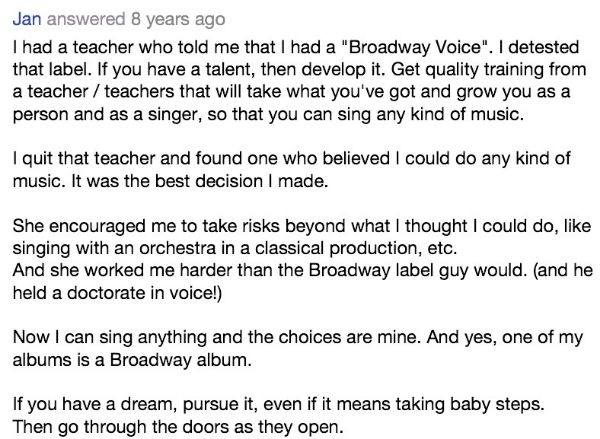Click the line 'If you have a dream, pursue it'
The image size is (600, 439).
[278, 405]
